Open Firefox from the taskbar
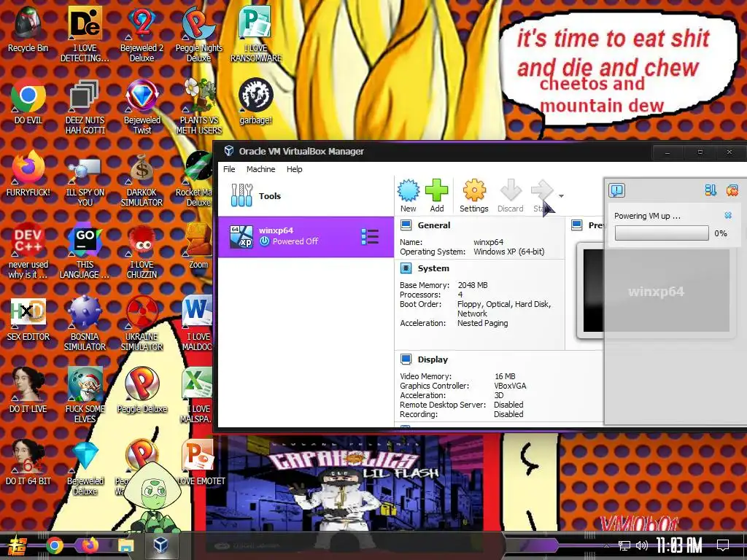The height and width of the screenshot is (560, 747). [90, 545]
